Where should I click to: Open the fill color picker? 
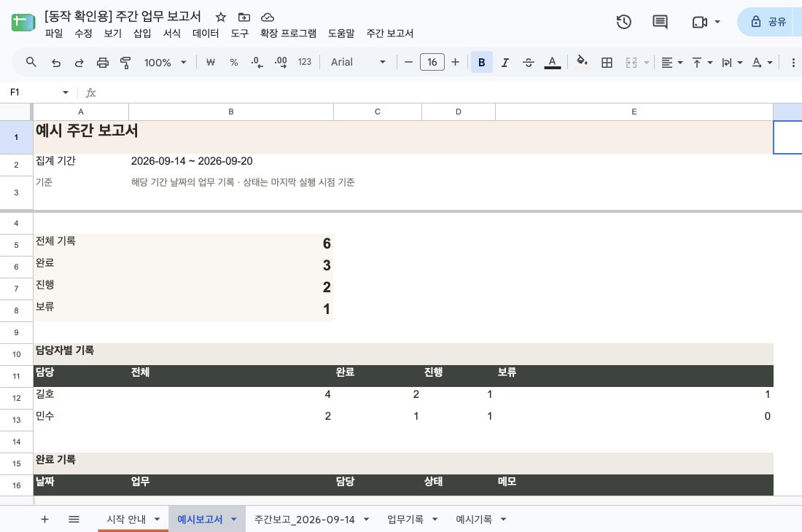582,61
